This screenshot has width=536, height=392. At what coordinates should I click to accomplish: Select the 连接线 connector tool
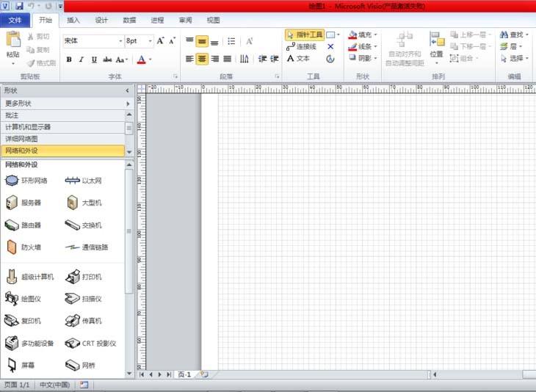[x=301, y=46]
